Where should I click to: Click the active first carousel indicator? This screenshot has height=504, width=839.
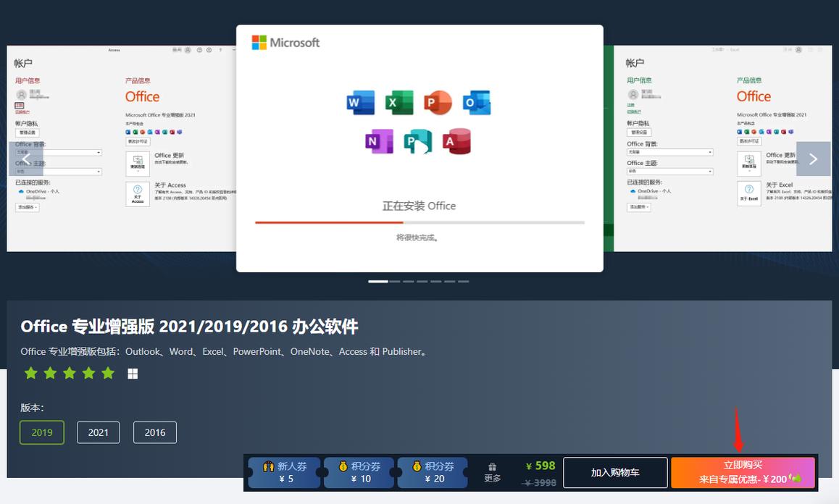(377, 282)
